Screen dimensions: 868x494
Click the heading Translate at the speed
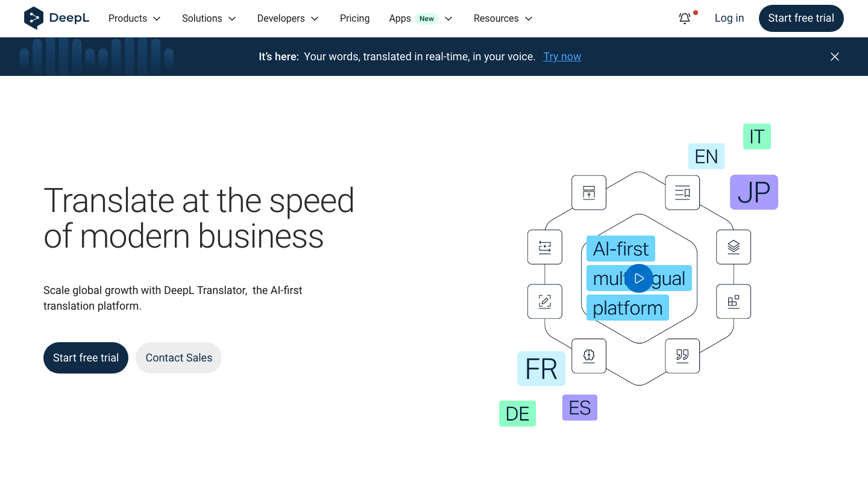click(x=199, y=201)
